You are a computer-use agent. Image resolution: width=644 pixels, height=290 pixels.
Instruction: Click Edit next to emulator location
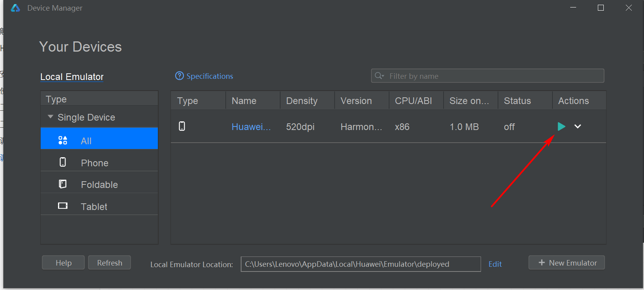tap(495, 264)
